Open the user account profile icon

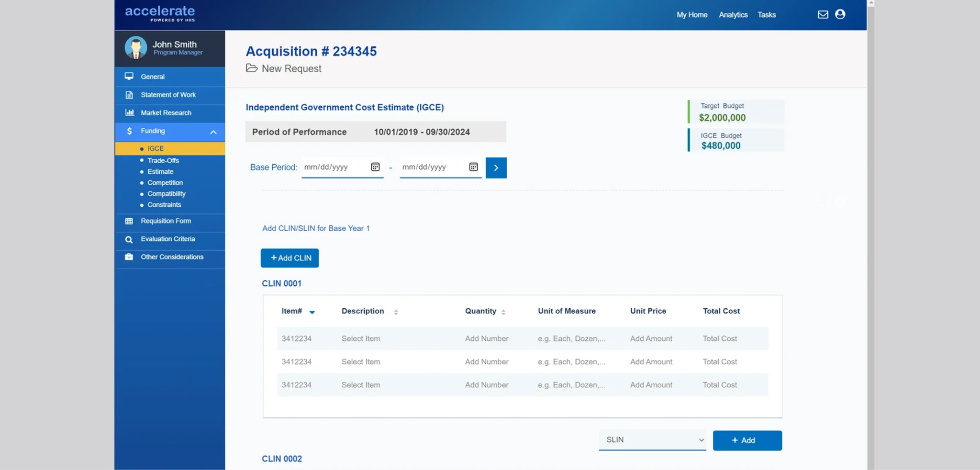pos(840,14)
